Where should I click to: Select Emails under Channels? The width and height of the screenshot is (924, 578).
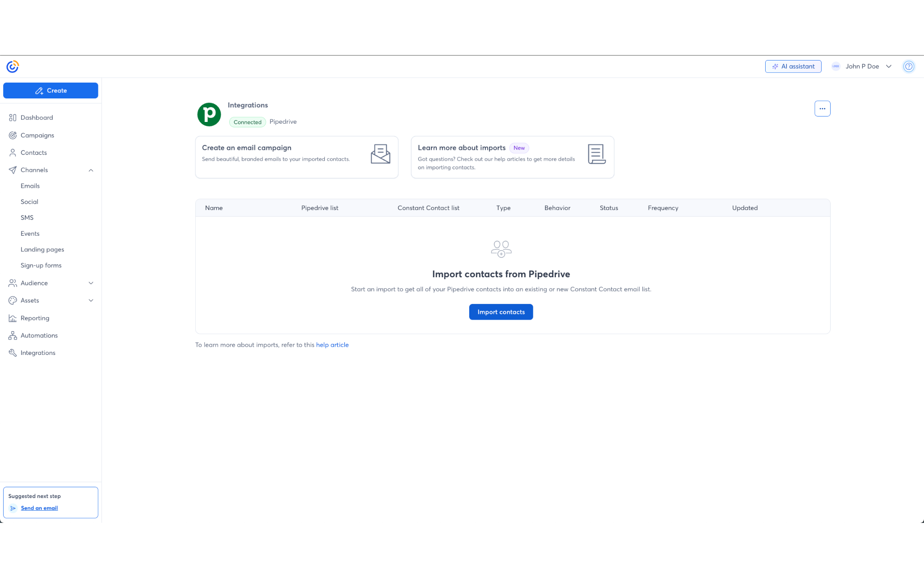(30, 186)
